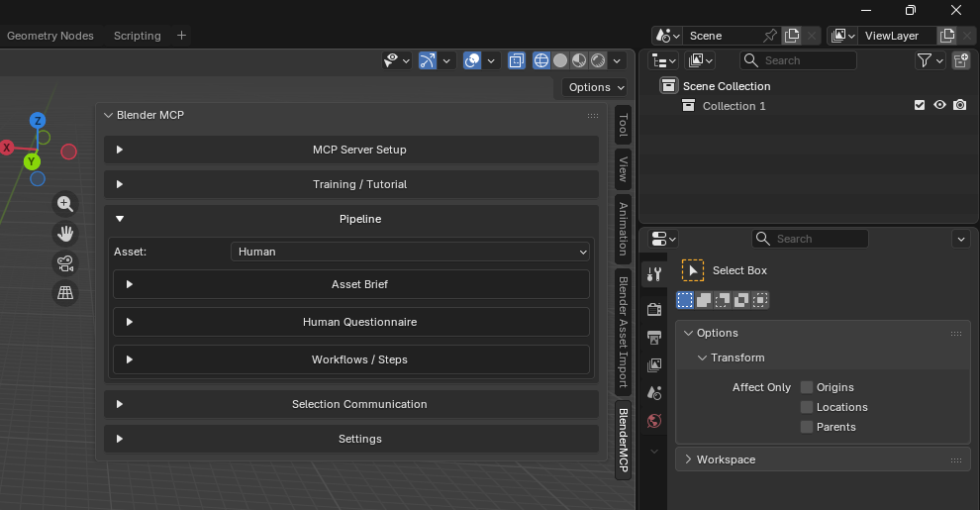Add a new collection in the outliner
Image resolution: width=980 pixels, height=510 pixels.
[x=960, y=60]
